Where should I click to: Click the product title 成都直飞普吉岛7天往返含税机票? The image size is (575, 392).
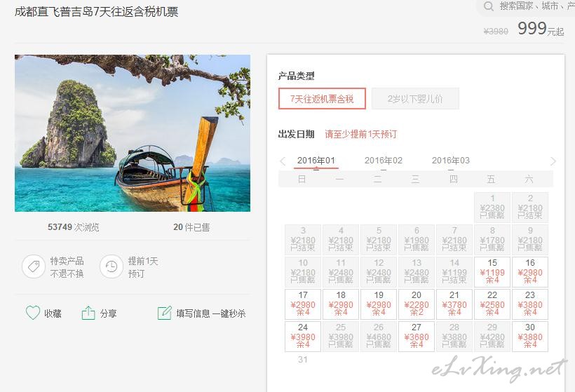97,12
